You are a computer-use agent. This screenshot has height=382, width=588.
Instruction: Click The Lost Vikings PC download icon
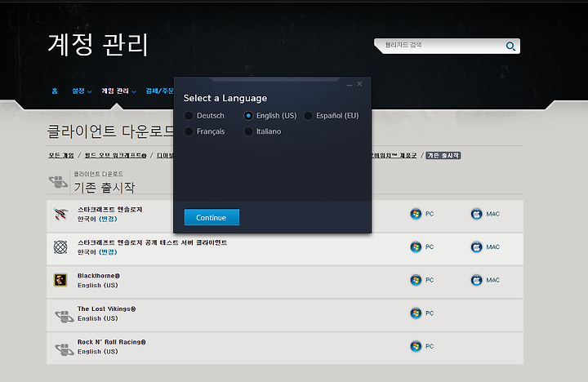click(416, 313)
